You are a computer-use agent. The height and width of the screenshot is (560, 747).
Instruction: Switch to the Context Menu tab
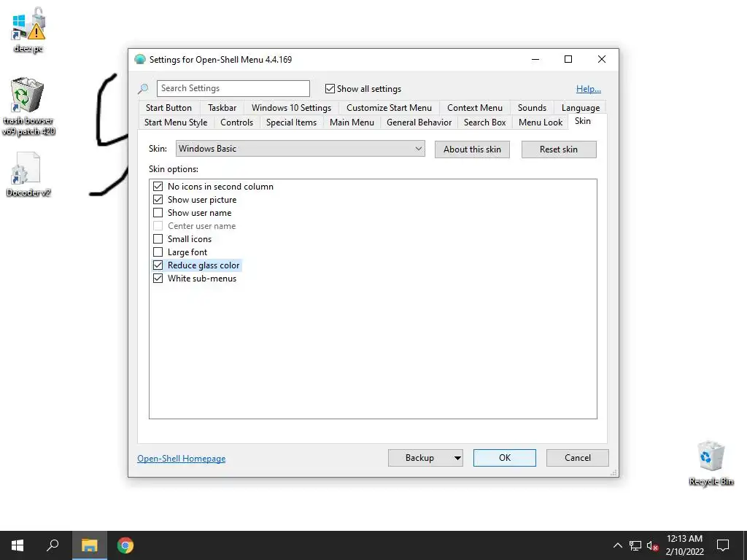474,108
